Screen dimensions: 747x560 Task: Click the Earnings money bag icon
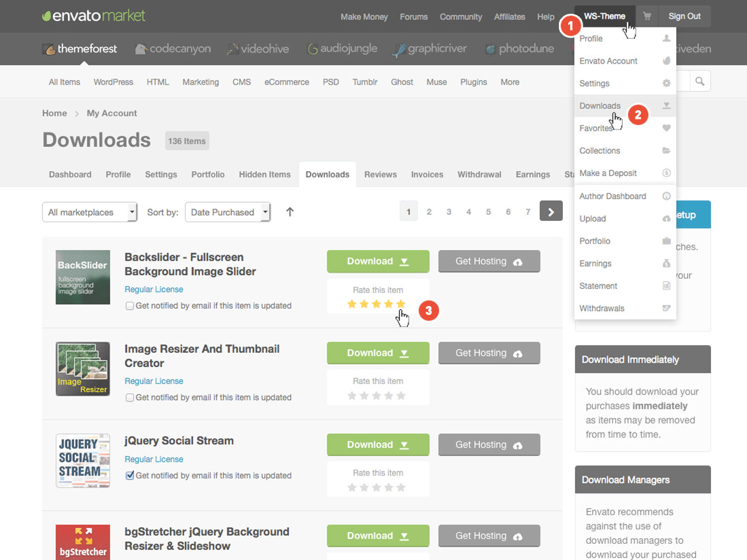pos(666,263)
